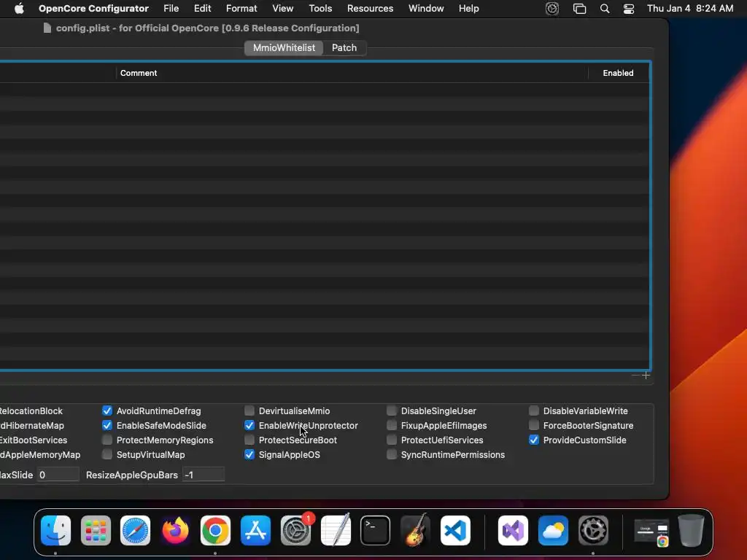Open the Trash in the dock
The image size is (747, 560).
[x=692, y=530]
